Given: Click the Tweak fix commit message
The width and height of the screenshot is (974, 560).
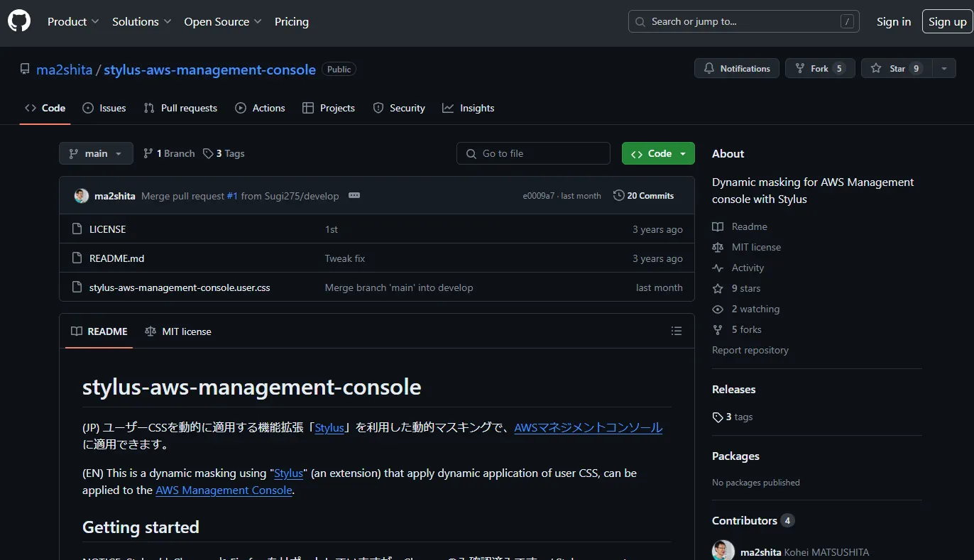Looking at the screenshot, I should (x=345, y=258).
